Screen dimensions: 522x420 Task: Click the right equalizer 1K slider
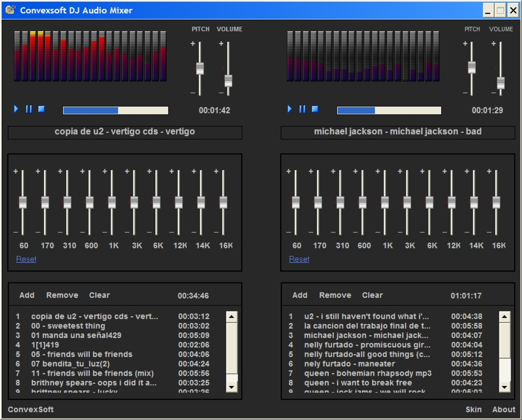(x=385, y=202)
